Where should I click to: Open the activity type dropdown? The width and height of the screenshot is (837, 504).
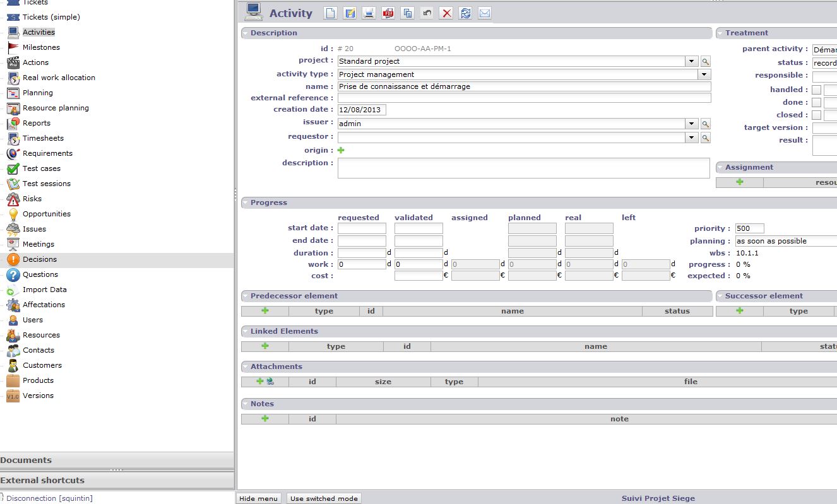[x=704, y=74]
